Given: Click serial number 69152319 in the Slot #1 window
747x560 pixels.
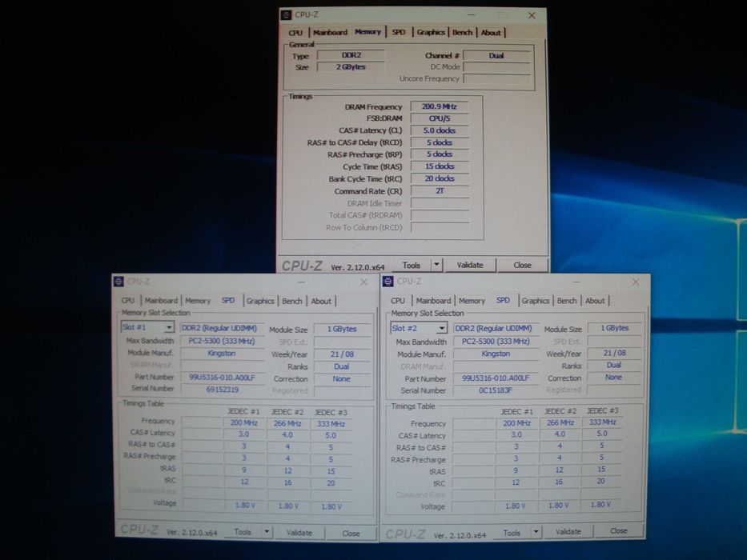Looking at the screenshot, I should 223,390.
